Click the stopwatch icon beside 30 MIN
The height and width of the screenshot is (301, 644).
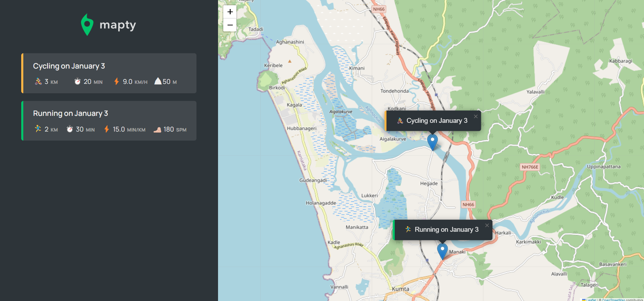(70, 129)
